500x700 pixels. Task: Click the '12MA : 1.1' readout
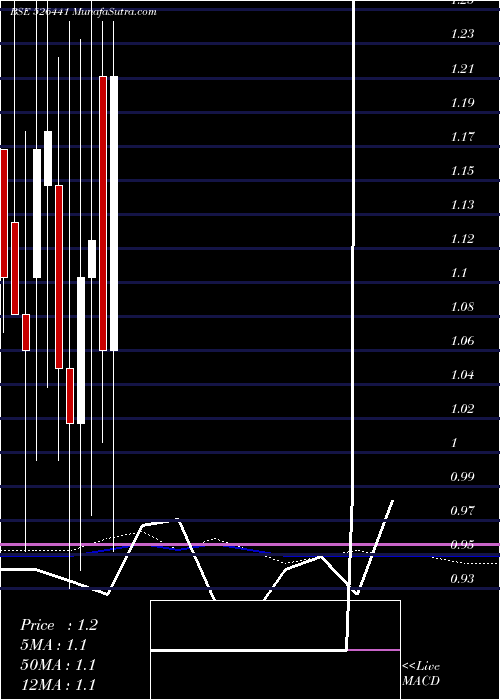[x=58, y=685]
